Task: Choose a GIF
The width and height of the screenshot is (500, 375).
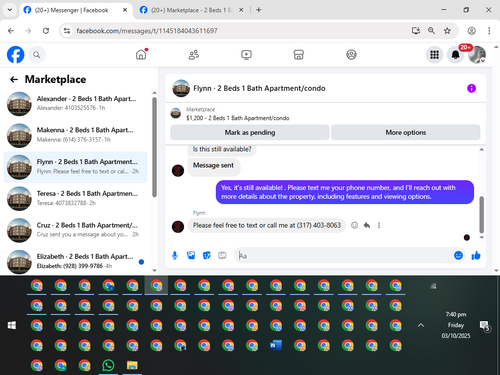Action: coord(222,256)
